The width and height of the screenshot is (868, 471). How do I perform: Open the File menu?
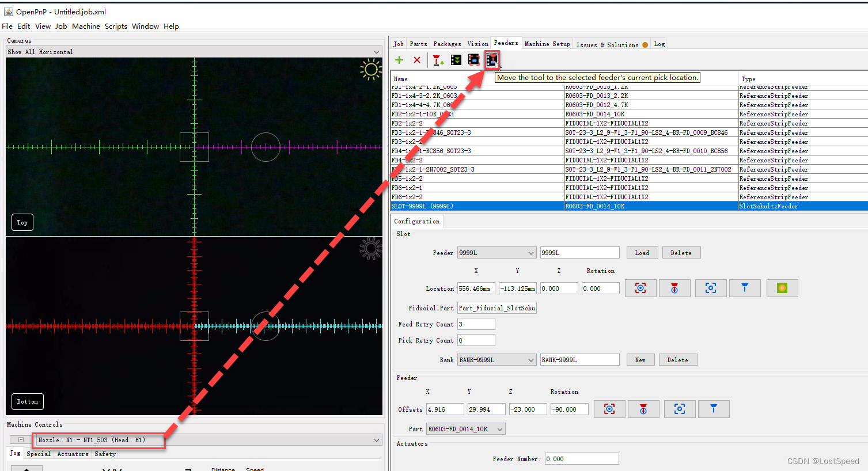point(7,26)
